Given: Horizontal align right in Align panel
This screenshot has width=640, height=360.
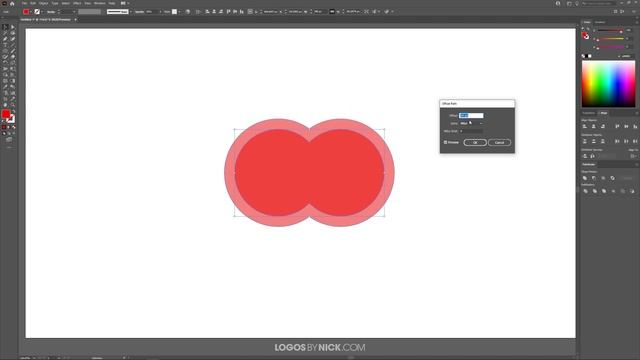Looking at the screenshot, I should tap(602, 126).
